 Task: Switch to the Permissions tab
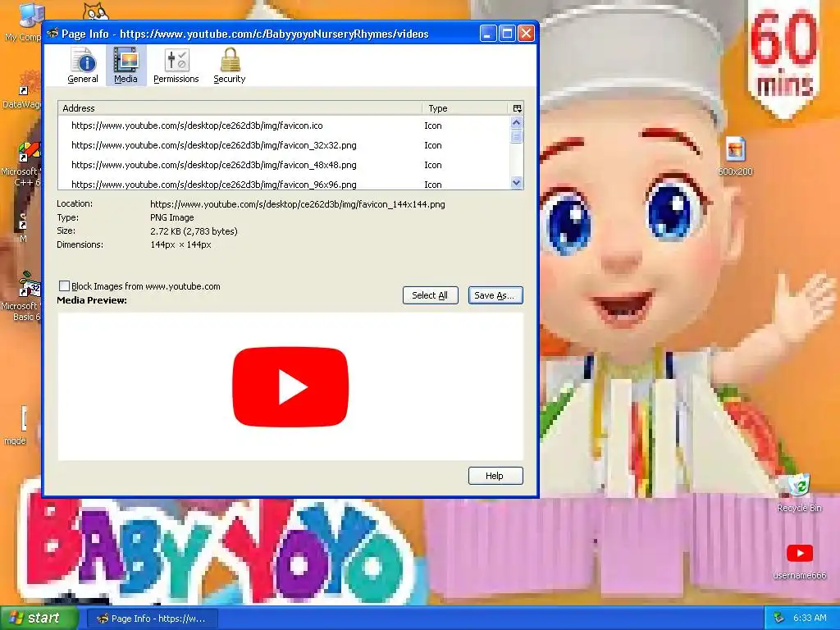click(x=176, y=66)
